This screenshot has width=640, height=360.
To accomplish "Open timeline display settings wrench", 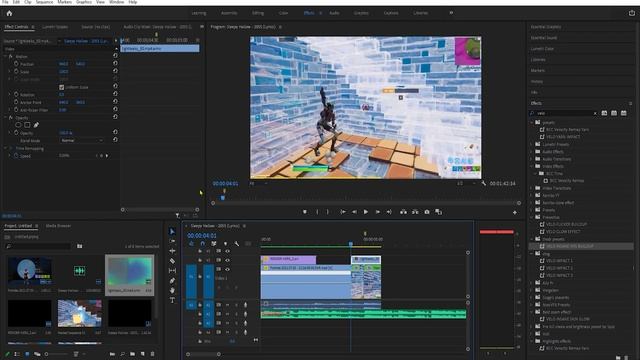I will coord(237,244).
